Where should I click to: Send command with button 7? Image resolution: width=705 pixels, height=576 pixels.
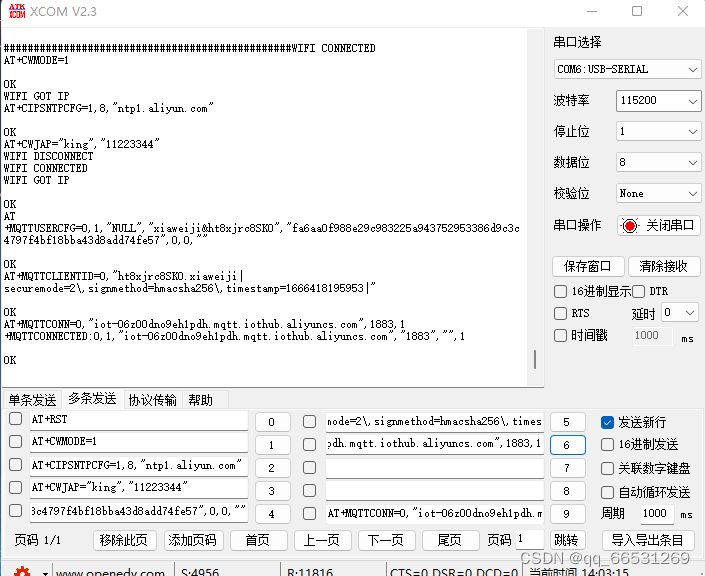coord(567,468)
